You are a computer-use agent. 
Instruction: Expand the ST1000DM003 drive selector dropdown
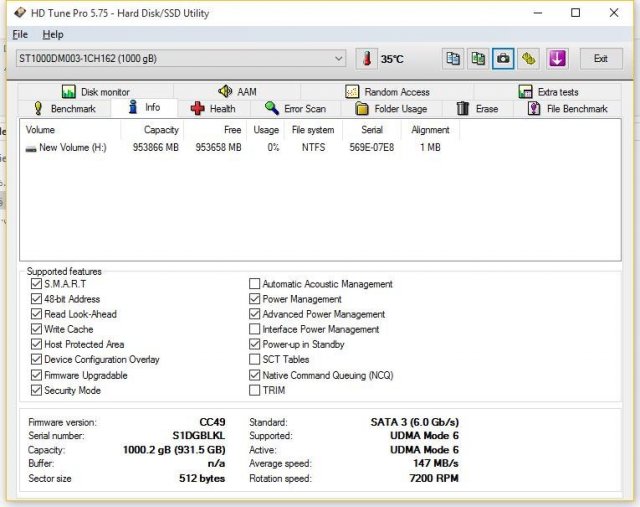tap(339, 59)
